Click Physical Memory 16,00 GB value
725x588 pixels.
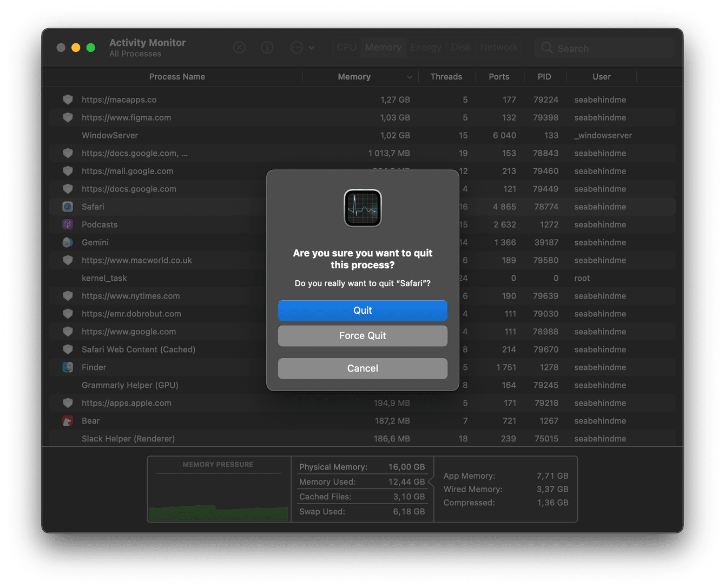(x=406, y=467)
